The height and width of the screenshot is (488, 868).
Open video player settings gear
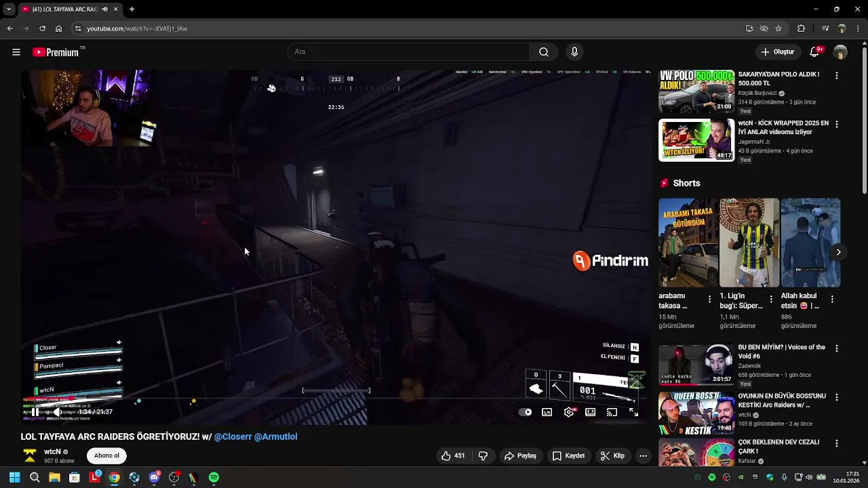point(569,412)
